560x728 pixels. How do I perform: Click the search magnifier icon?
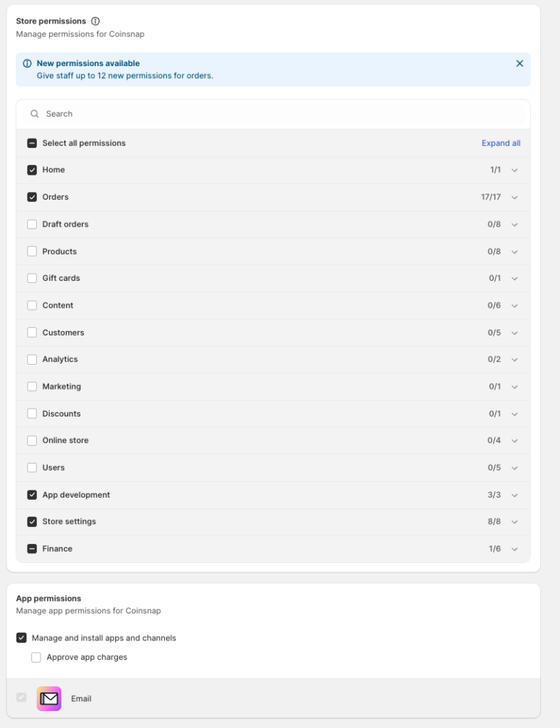coord(35,114)
